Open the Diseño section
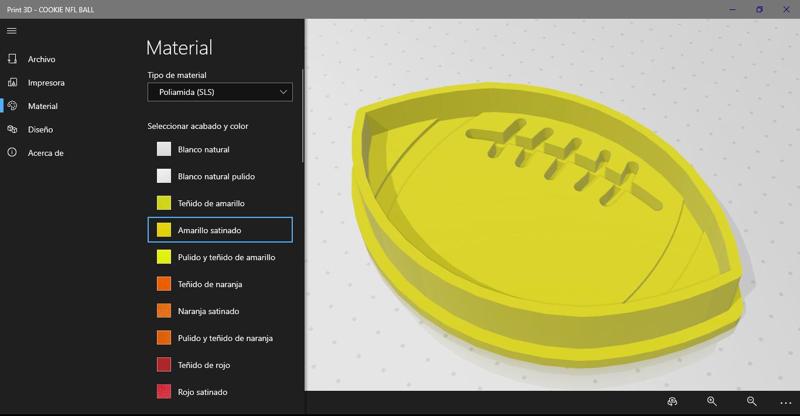The image size is (800, 416). click(40, 130)
